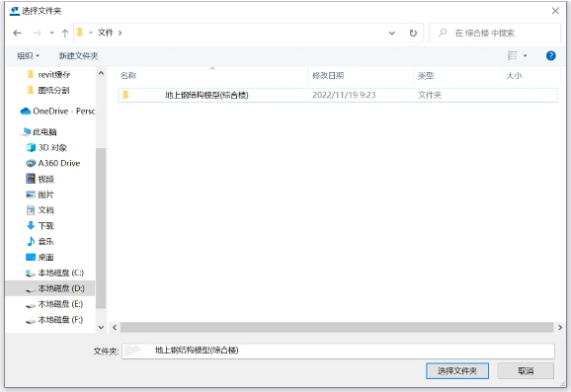Sort by 修改日期 column header
Screen dimensions: 571x392
tap(328, 75)
